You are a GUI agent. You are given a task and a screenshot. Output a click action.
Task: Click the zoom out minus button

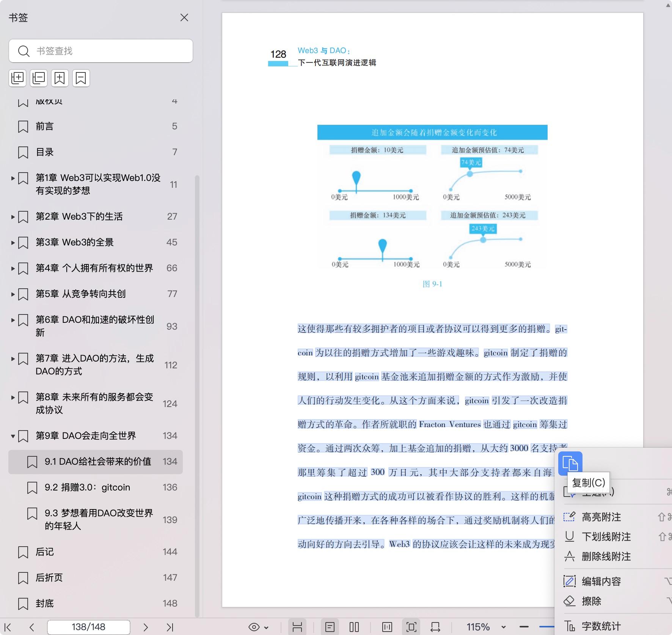[524, 627]
